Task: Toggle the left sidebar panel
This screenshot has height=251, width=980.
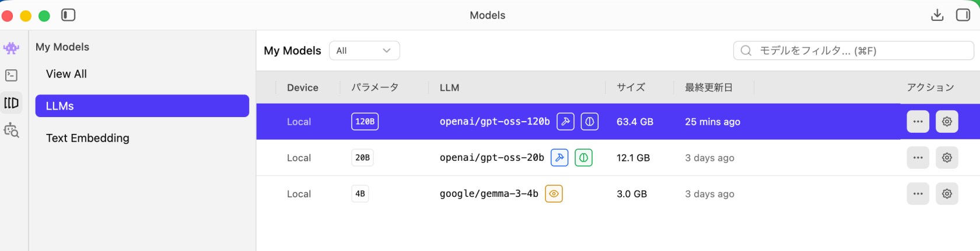Action: (68, 15)
